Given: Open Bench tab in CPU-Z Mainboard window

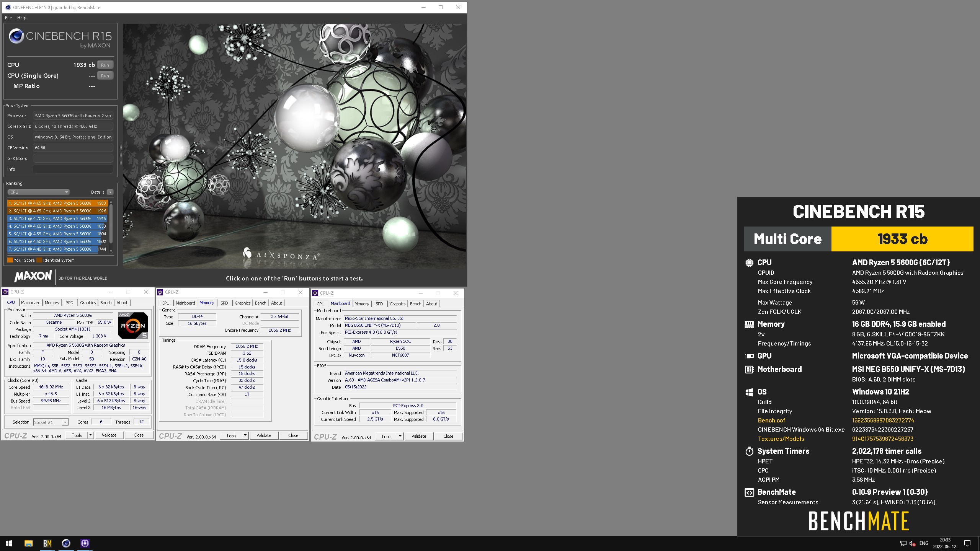Looking at the screenshot, I should click(416, 304).
